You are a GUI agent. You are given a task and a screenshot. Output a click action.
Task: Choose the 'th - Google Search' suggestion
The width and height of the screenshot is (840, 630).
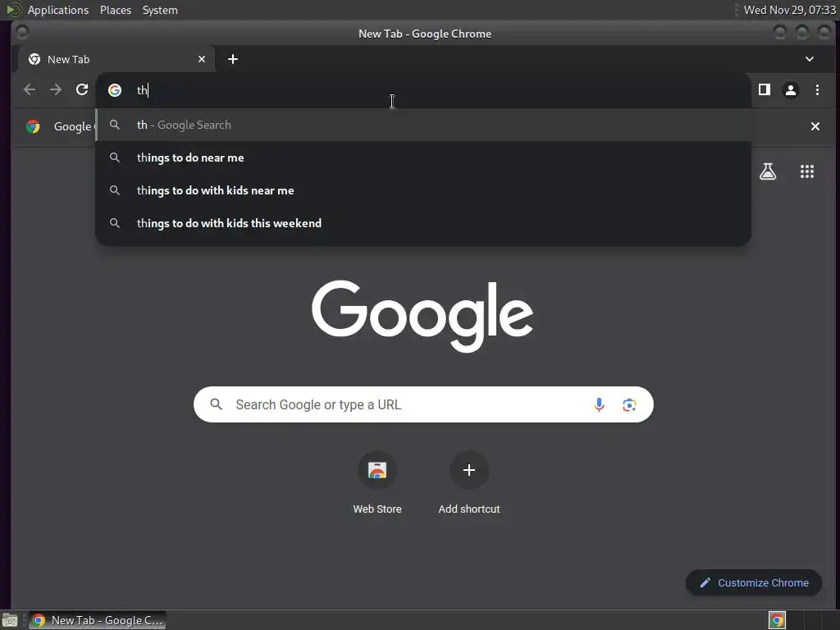pos(423,125)
